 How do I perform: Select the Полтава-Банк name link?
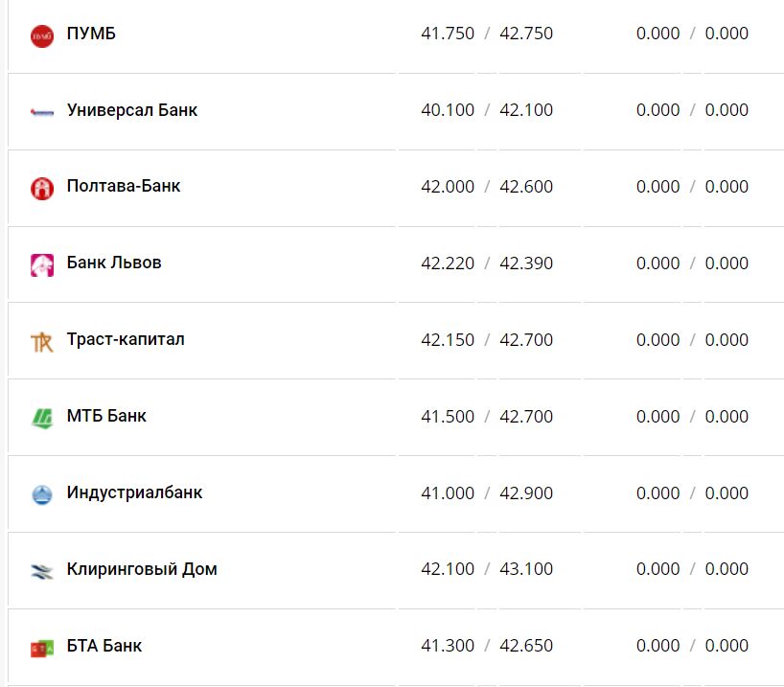124,187
